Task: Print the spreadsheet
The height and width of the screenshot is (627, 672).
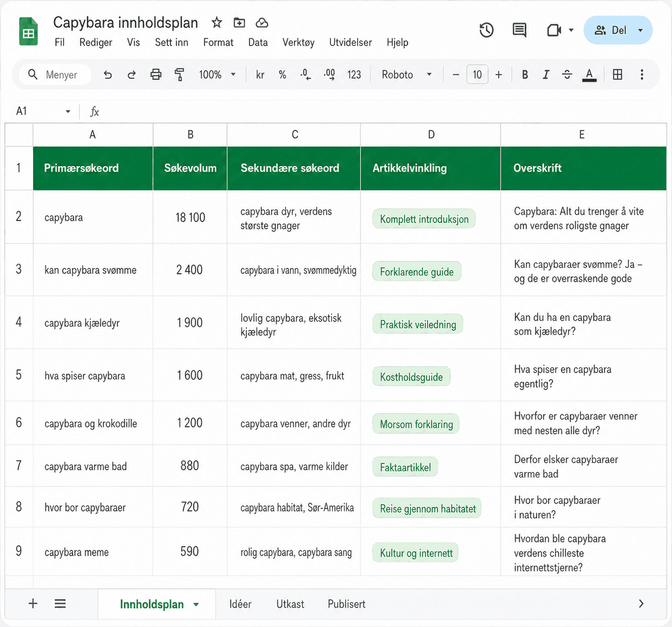Action: 156,74
